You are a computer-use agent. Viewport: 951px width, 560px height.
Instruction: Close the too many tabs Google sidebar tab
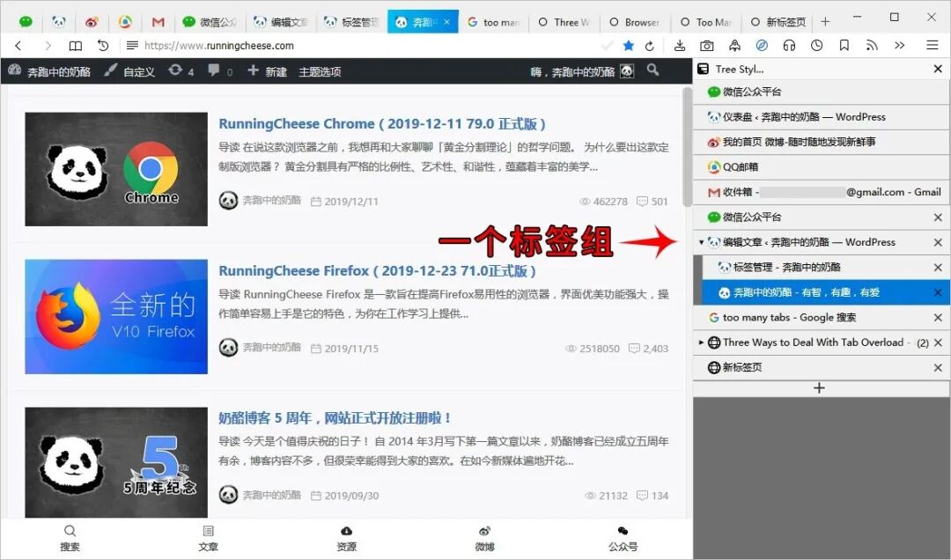938,317
